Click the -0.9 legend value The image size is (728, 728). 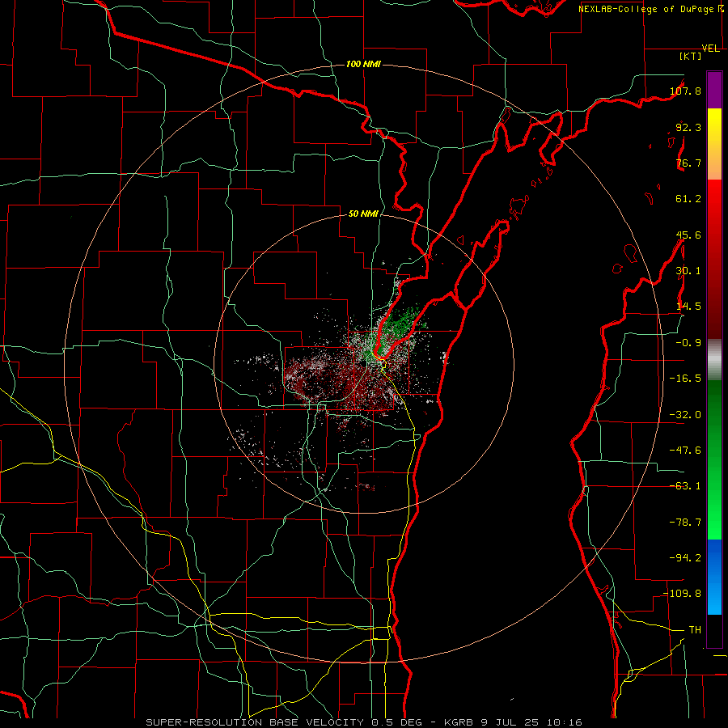click(x=688, y=343)
